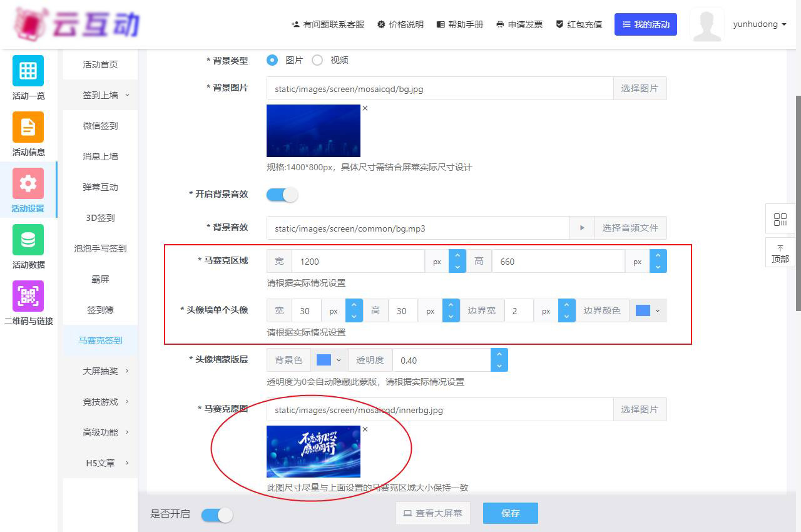Viewport: 801px width, 532px height.
Task: Open the 边界颜色 color swatch
Action: (x=648, y=310)
